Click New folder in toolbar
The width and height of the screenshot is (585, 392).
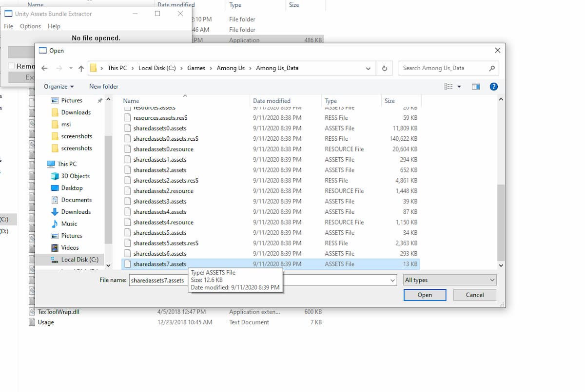click(103, 87)
